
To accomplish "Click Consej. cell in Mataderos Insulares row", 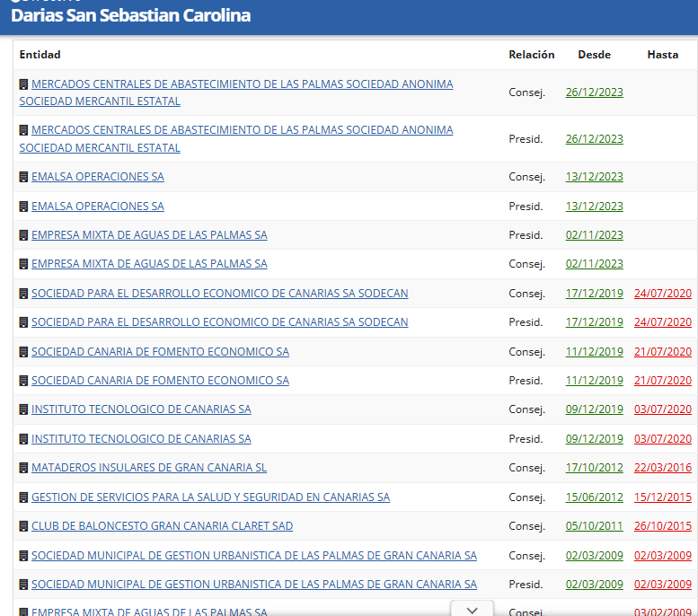I will click(x=527, y=468).
